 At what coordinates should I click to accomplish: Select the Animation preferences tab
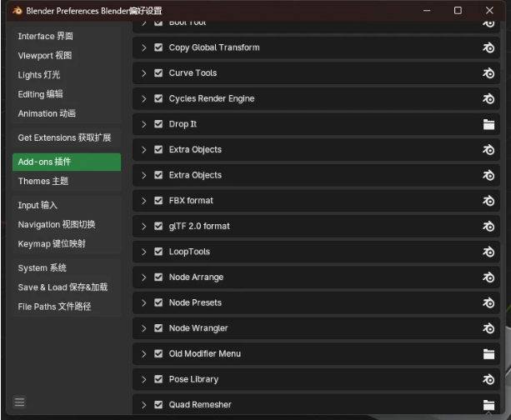pyautogui.click(x=67, y=113)
